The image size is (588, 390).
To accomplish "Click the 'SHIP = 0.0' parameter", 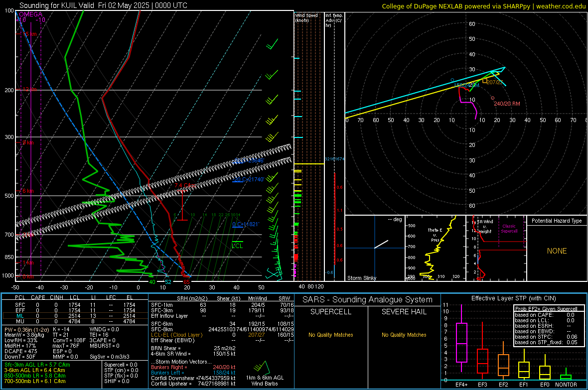I will [117, 381].
